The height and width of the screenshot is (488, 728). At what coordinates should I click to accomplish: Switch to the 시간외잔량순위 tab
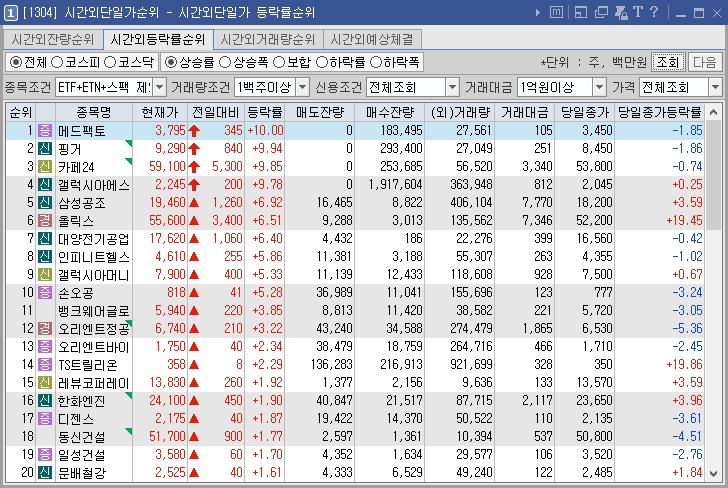(x=53, y=39)
